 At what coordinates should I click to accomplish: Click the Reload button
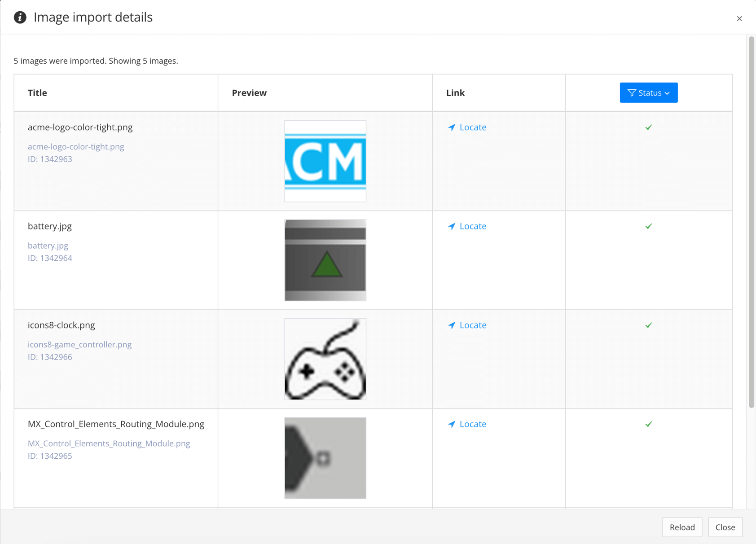682,527
